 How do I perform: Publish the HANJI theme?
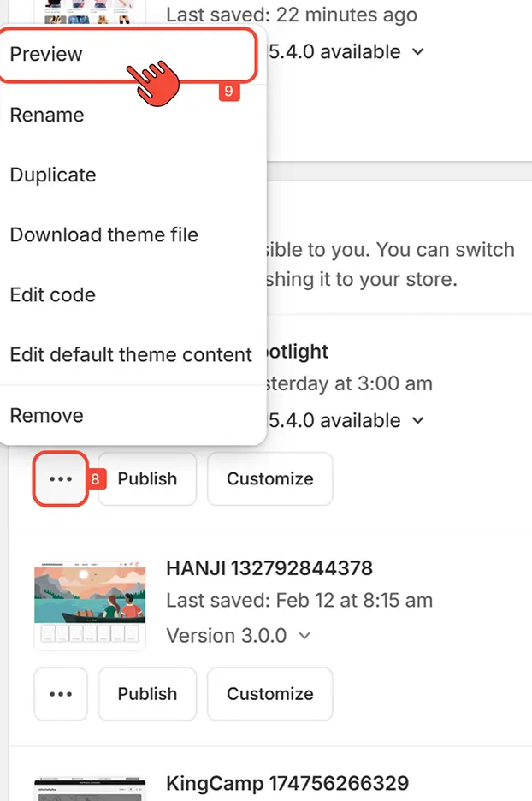[146, 694]
